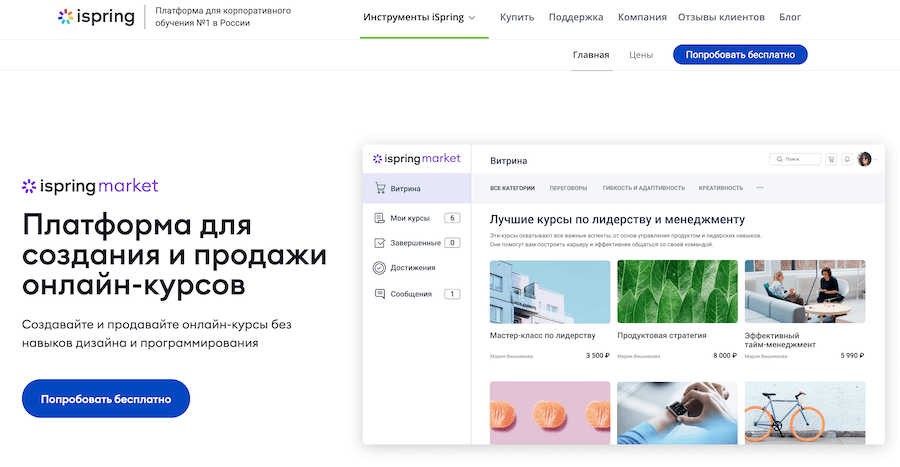The image size is (900, 467).
Task: Switch to the Цены tab
Action: [x=641, y=55]
